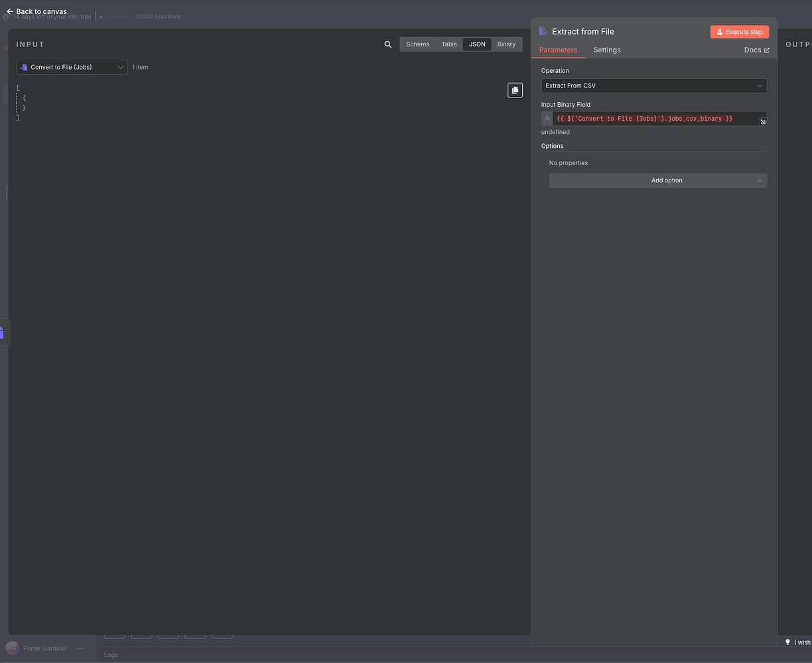This screenshot has height=663, width=812.
Task: Expand the Add option dropdown under Options
Action: point(657,180)
